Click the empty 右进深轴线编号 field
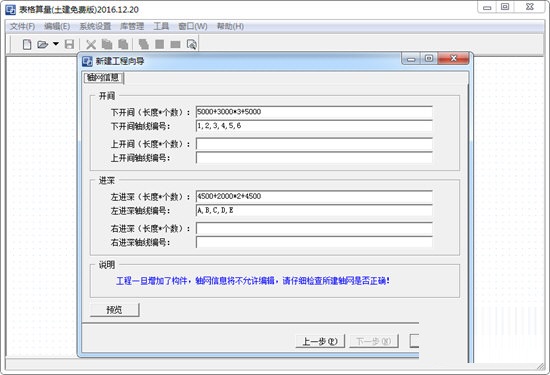This screenshot has width=550, height=375. coord(314,242)
